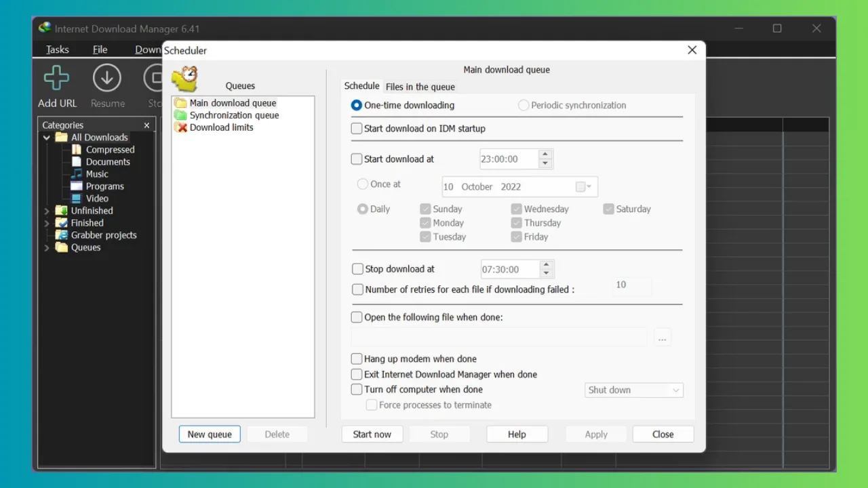Click the Unfinished folder icon
This screenshot has width=868, height=488.
pos(62,211)
